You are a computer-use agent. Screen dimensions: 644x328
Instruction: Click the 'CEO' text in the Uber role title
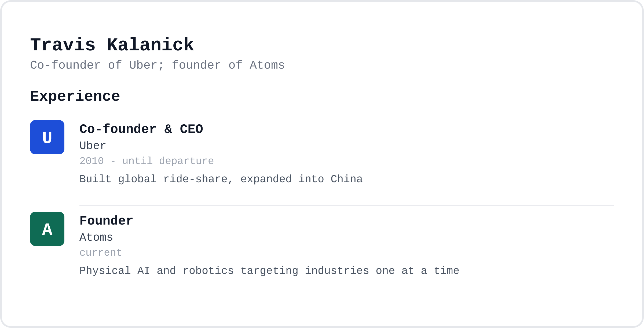coord(191,129)
